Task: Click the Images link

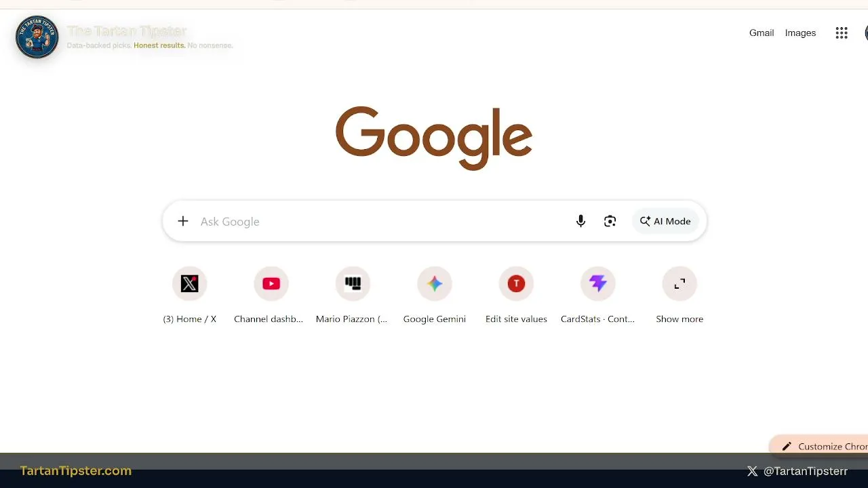Action: click(800, 33)
